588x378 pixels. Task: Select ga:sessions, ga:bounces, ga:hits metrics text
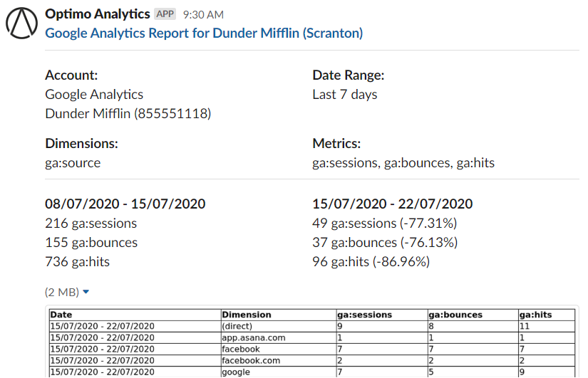403,162
